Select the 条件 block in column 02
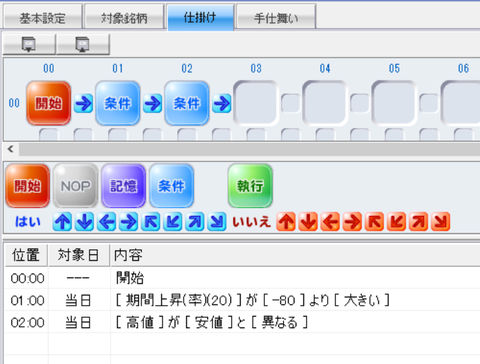The image size is (480, 364). coord(187,103)
